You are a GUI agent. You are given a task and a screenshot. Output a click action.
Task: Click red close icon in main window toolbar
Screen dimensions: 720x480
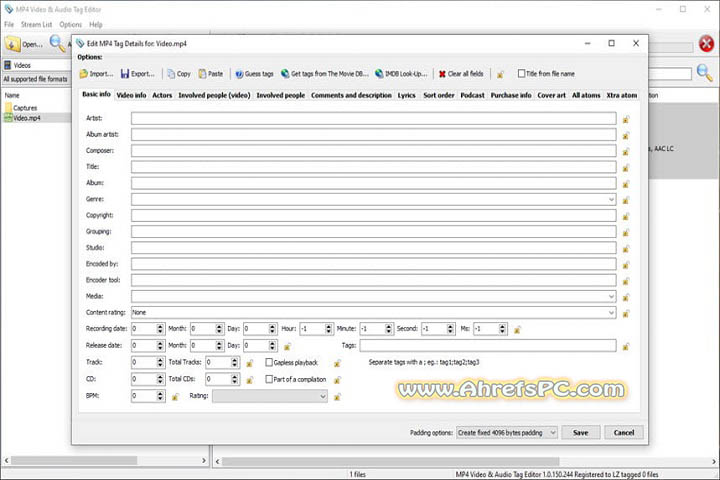(706, 44)
